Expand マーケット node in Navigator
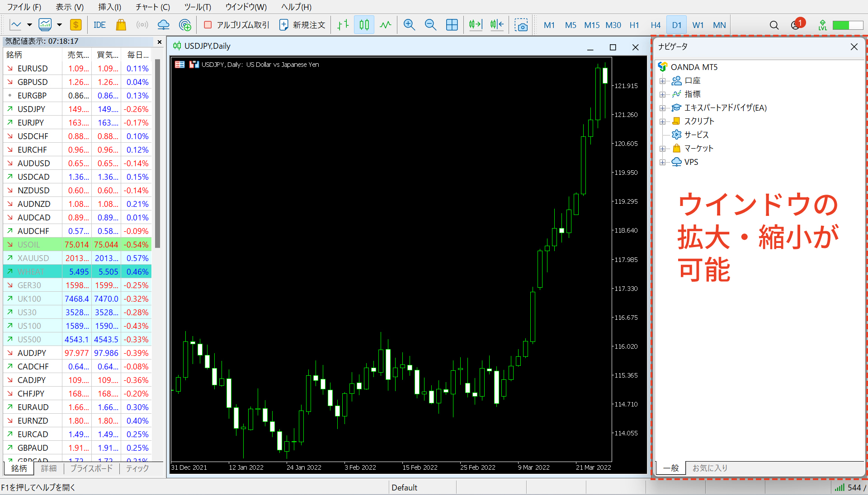The height and width of the screenshot is (495, 868). point(663,149)
